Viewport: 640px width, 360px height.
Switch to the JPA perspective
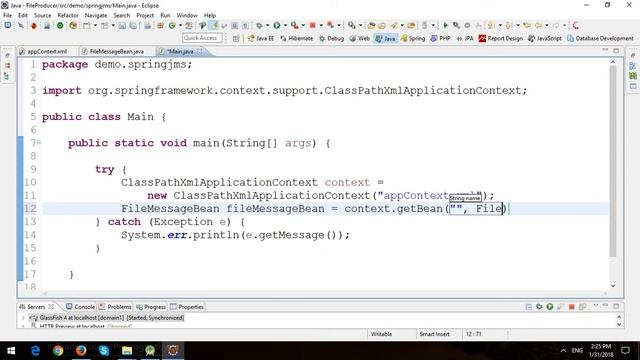[x=465, y=38]
